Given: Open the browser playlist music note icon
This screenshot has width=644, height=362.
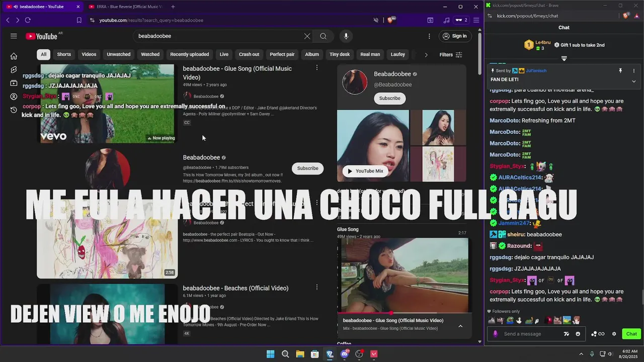Looking at the screenshot, I should click(x=447, y=20).
